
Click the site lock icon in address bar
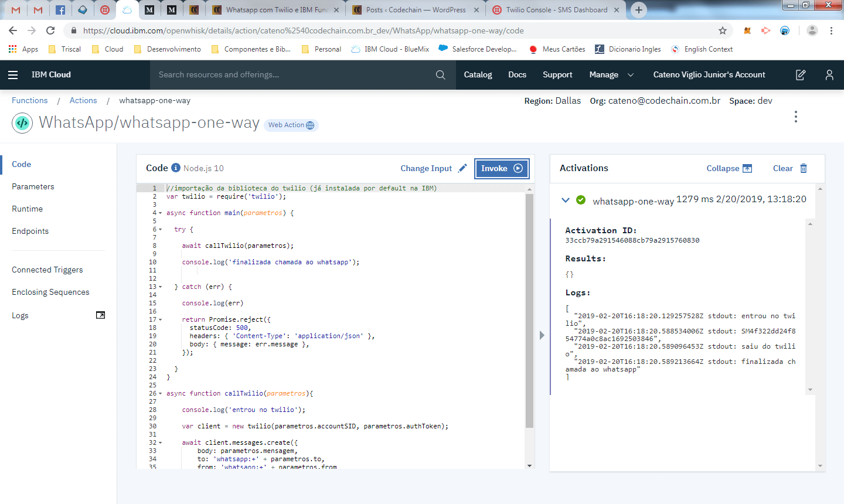[x=73, y=30]
